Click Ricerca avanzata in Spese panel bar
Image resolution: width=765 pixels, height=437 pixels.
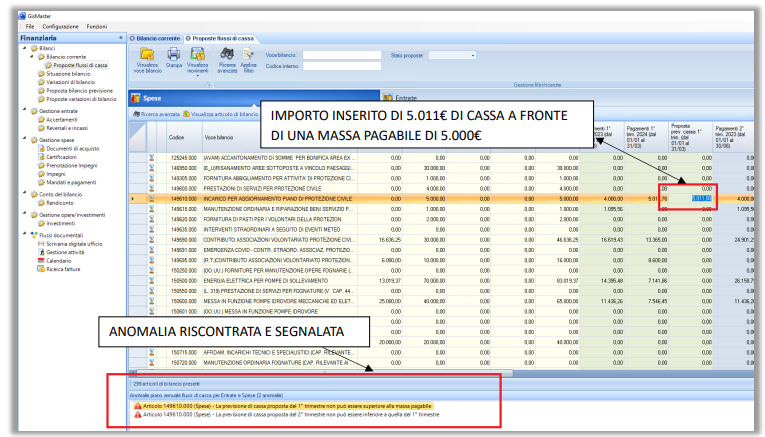click(157, 115)
